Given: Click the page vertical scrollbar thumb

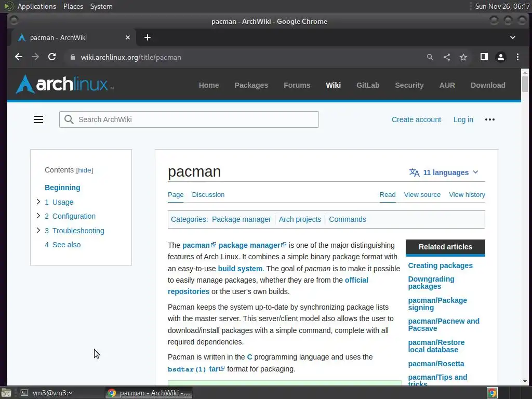Looking at the screenshot, I should (525, 84).
